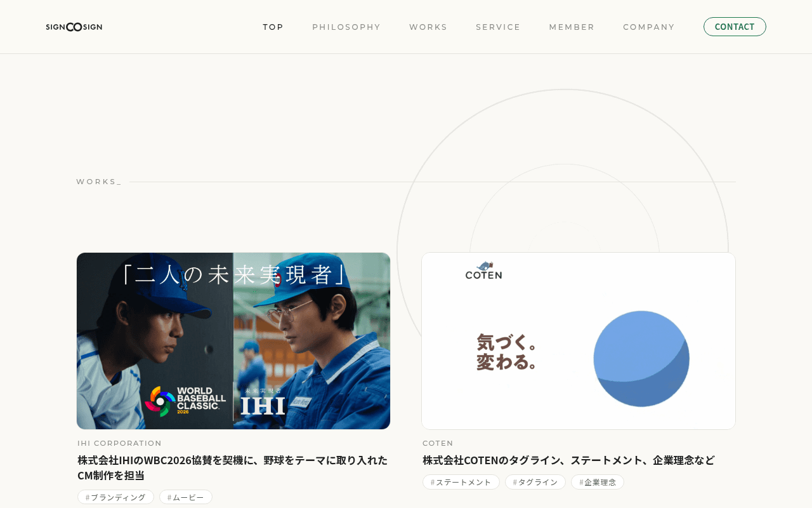Click the SIGNCOSIGN logo
This screenshot has width=812, height=508.
point(74,27)
